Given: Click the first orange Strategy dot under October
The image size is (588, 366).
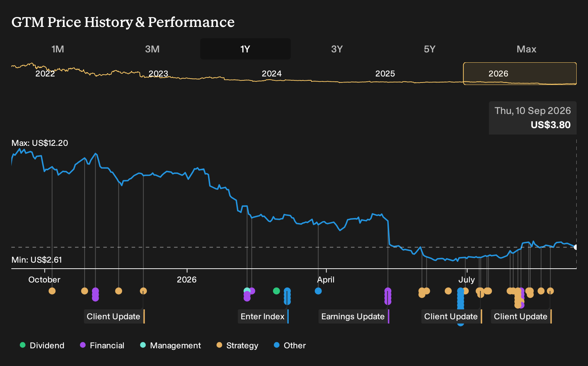Looking at the screenshot, I should [x=52, y=291].
